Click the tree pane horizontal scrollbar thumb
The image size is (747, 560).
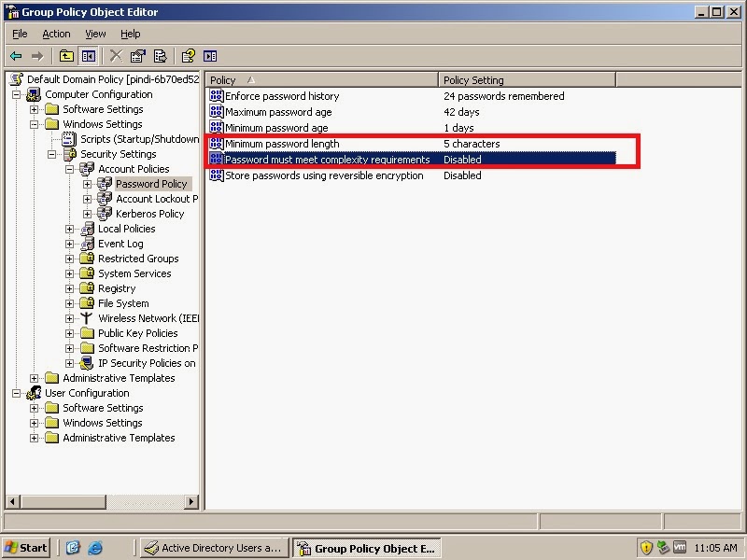63,501
